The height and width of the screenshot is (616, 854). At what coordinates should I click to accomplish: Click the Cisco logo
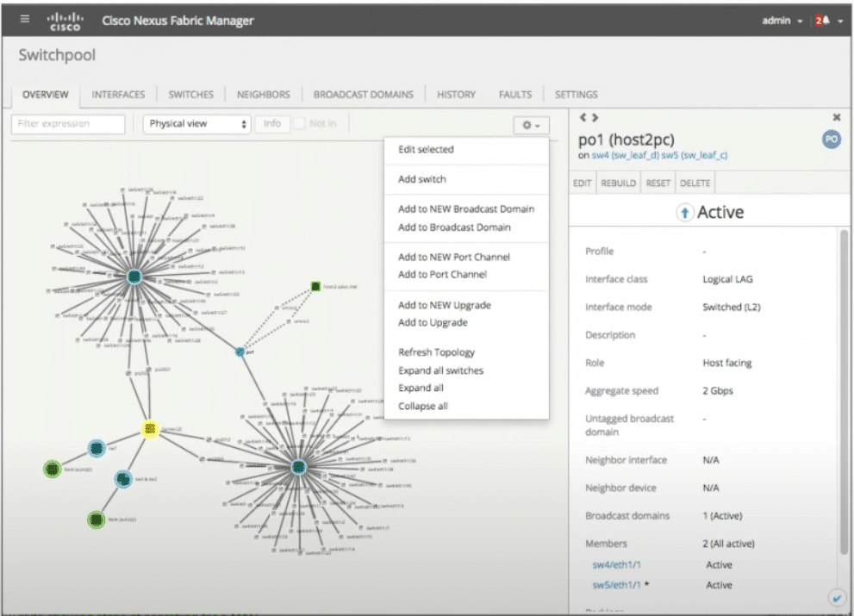point(65,21)
